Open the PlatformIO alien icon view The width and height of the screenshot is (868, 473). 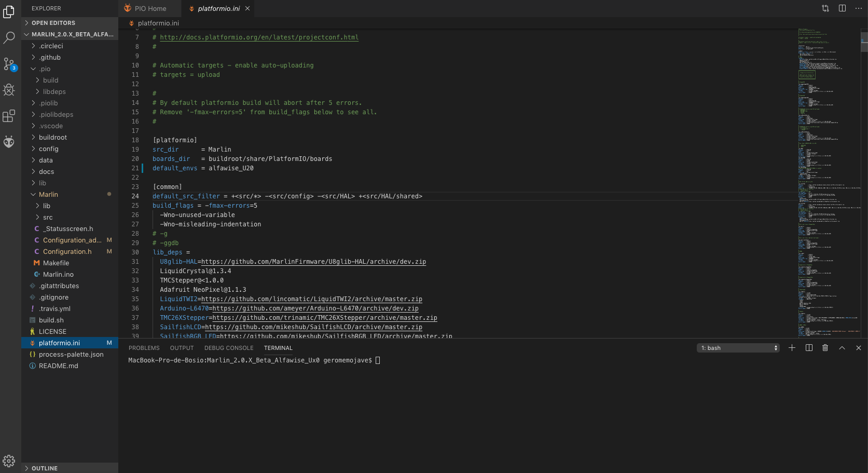pyautogui.click(x=9, y=142)
